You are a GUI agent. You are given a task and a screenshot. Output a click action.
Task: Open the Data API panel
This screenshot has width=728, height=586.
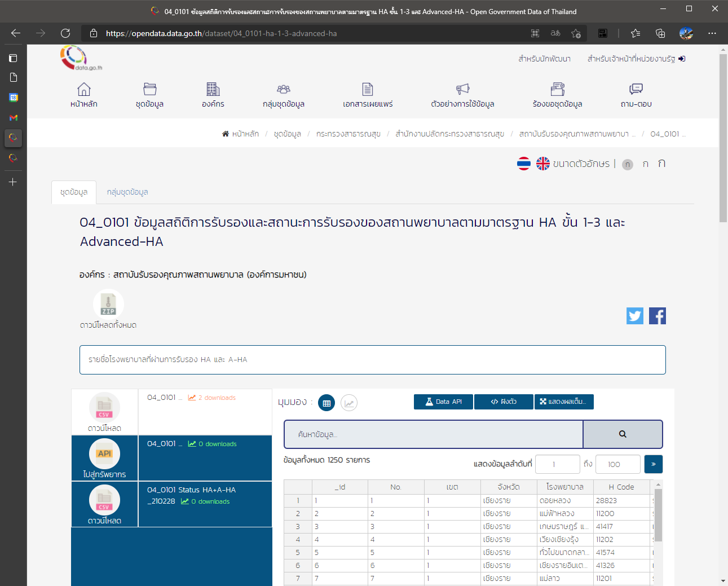click(x=443, y=402)
